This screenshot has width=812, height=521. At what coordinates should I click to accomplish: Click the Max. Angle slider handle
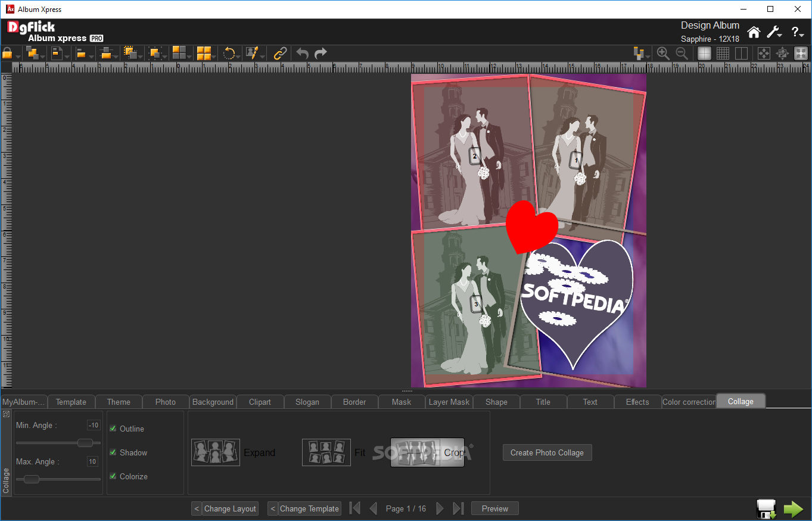coord(32,479)
